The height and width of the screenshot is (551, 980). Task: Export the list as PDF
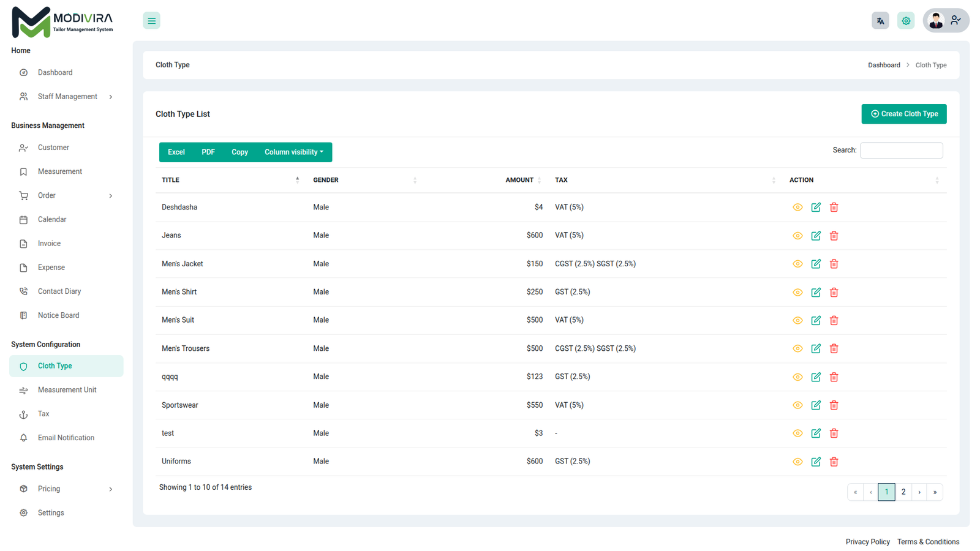click(208, 152)
